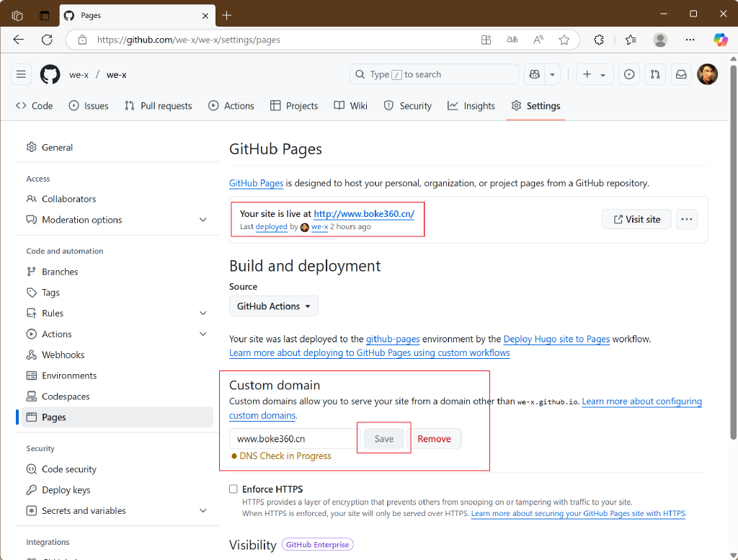738x560 pixels.
Task: Click the issues dashboard icon near search
Action: point(628,74)
